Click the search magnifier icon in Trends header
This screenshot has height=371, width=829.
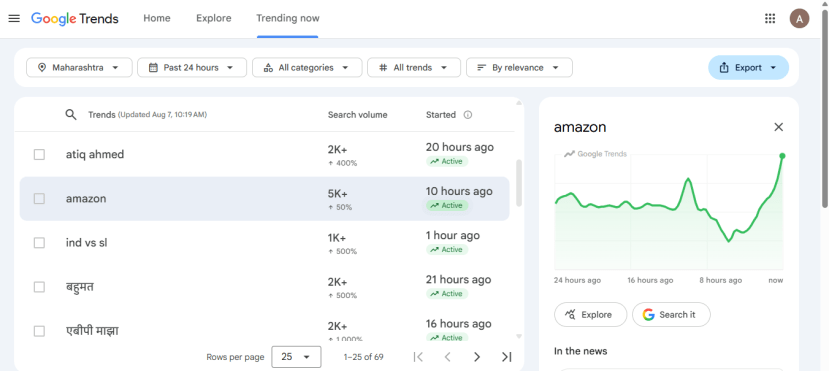coord(71,115)
